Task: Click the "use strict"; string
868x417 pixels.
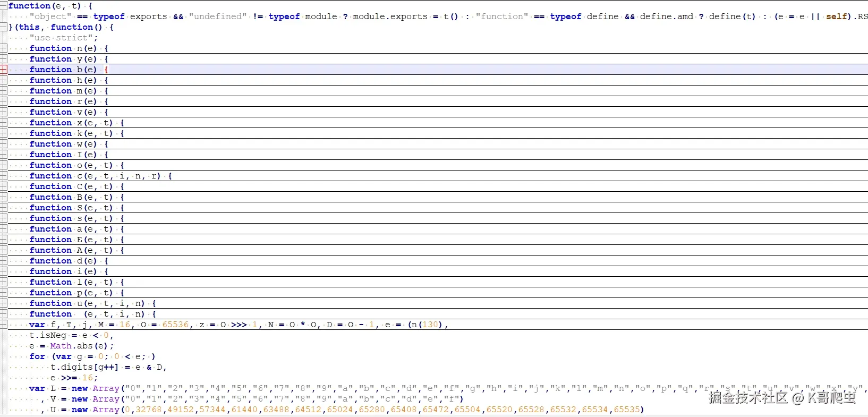Action: pyautogui.click(x=64, y=38)
